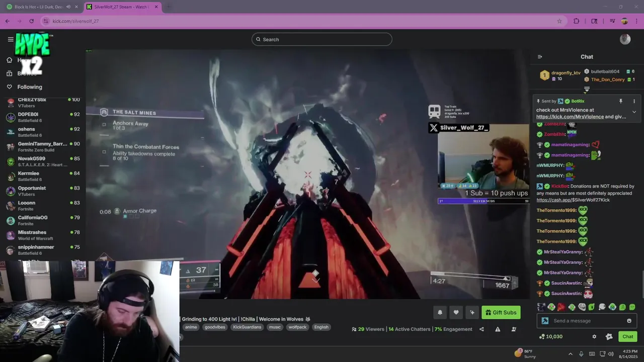Go back using browser back arrow
This screenshot has height=362, width=644.
click(x=8, y=21)
